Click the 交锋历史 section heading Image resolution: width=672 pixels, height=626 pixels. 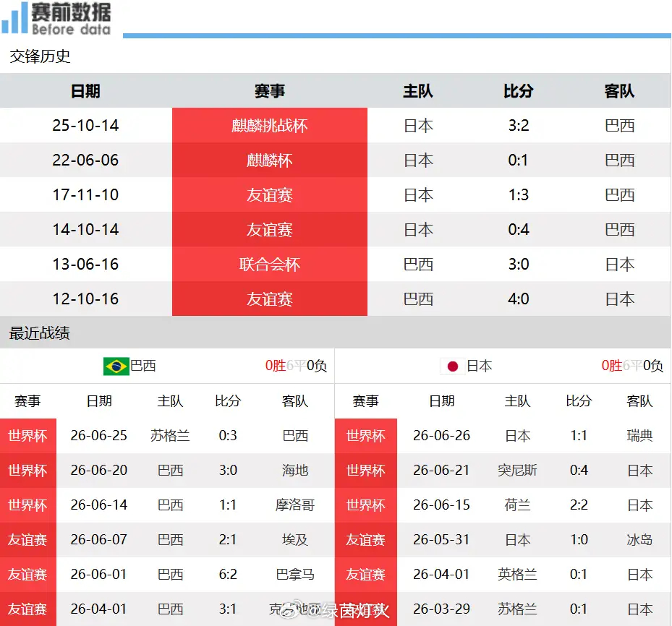40,56
